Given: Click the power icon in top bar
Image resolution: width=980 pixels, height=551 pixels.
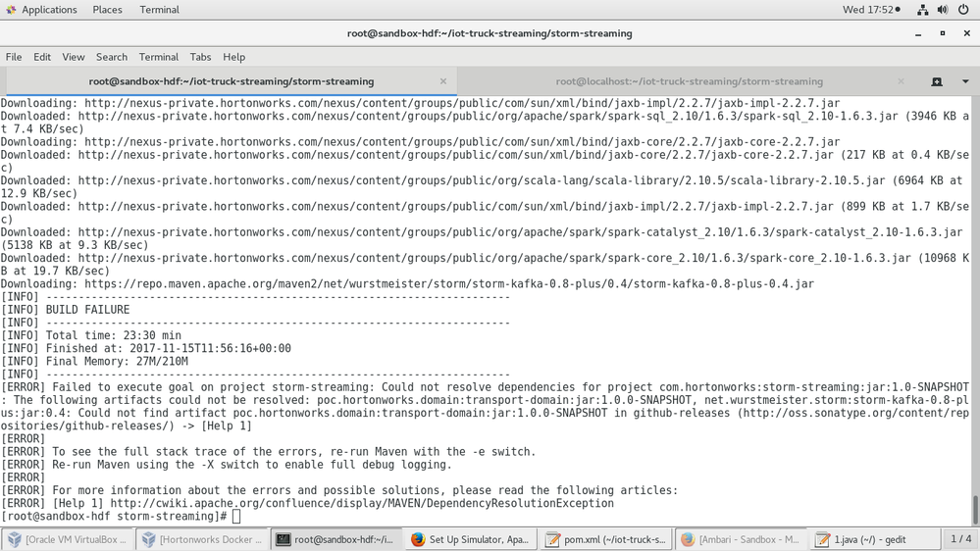Looking at the screenshot, I should click(963, 10).
